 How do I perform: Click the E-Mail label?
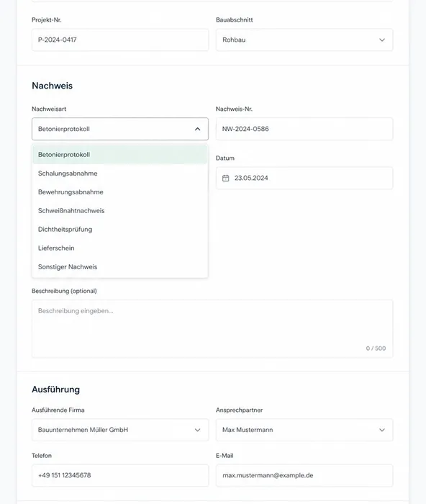click(225, 456)
